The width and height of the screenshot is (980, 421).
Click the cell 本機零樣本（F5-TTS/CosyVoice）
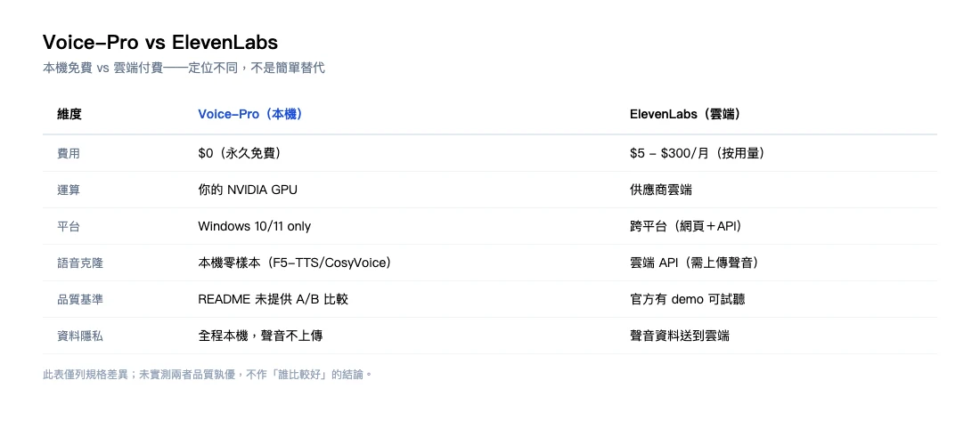(295, 263)
